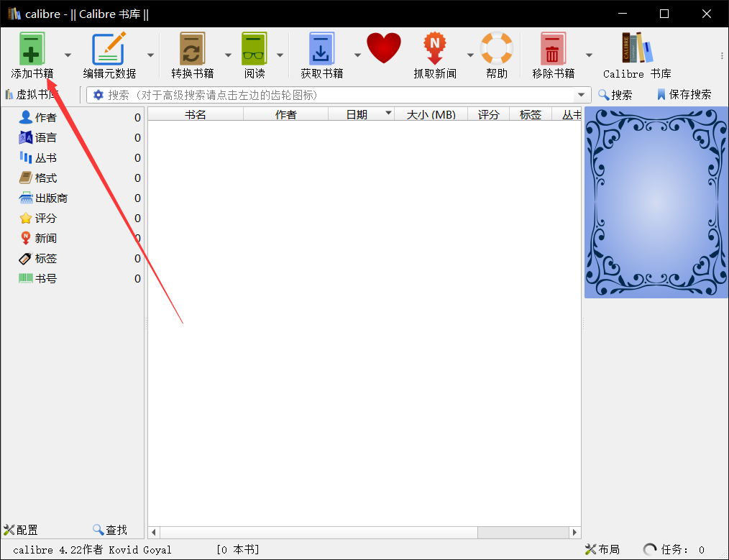Sort by the 大小 (MB) column header

[431, 114]
